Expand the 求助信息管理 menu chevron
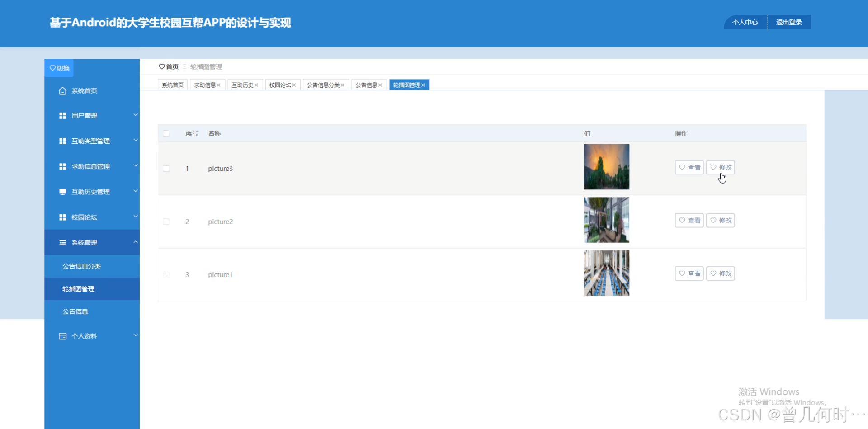The height and width of the screenshot is (429, 868). click(135, 165)
